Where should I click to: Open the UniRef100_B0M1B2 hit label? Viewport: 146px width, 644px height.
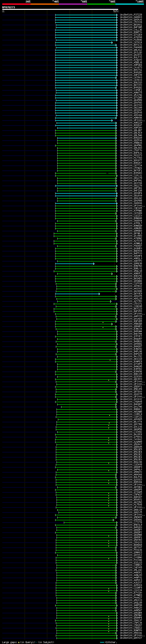pos(131,88)
